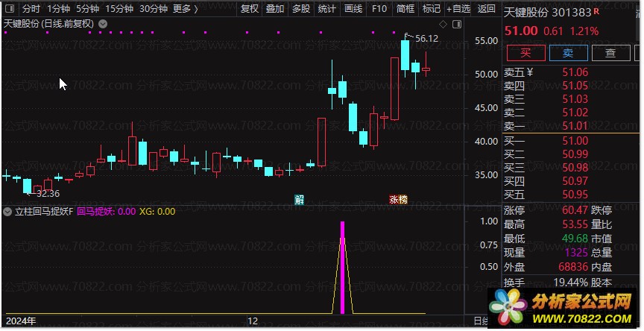
Task: Open F10 company info
Action: tap(379, 9)
